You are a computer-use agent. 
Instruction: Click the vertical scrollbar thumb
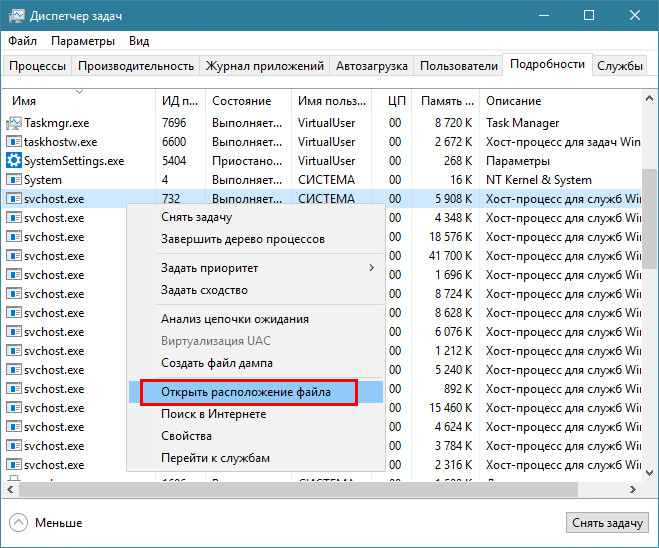point(649,219)
